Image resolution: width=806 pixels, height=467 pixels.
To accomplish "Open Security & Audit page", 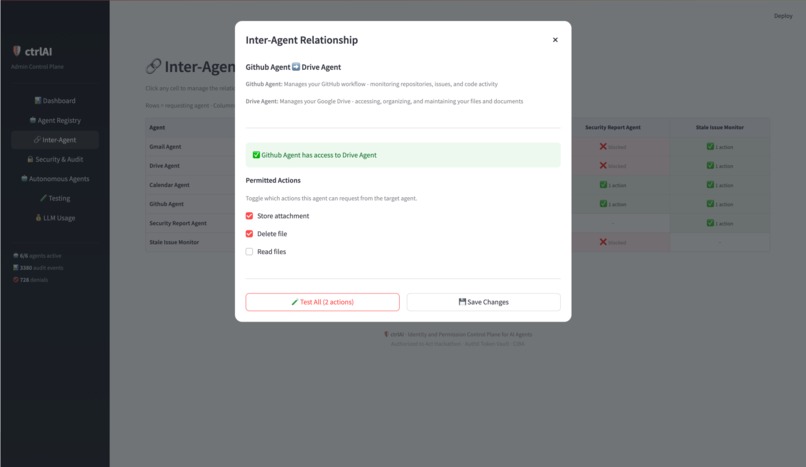I will 55,159.
